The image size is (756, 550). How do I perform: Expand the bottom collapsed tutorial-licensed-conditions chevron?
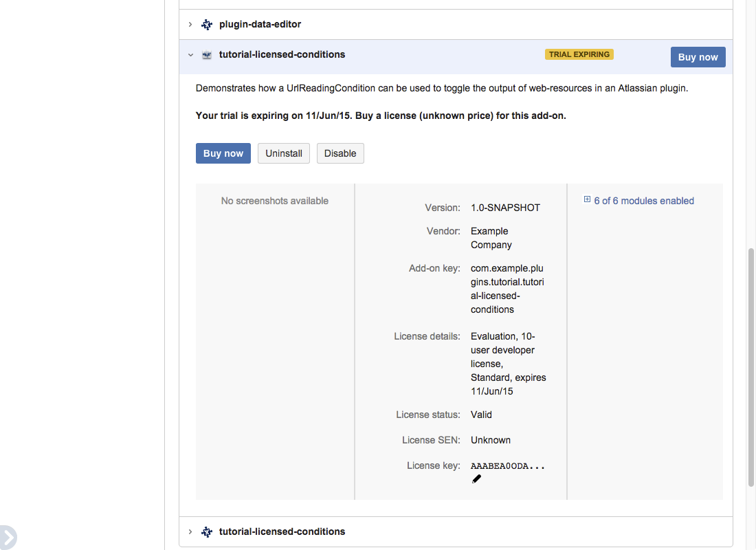pos(190,532)
